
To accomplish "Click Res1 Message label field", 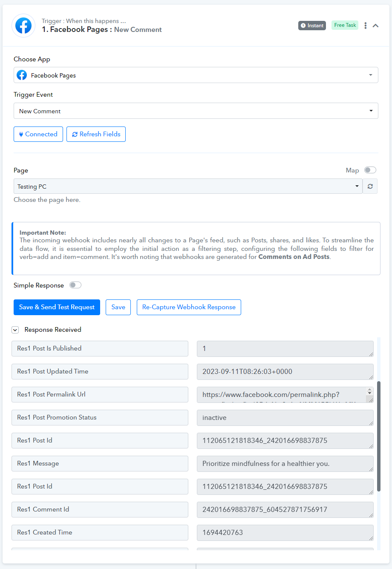I will pyautogui.click(x=100, y=463).
